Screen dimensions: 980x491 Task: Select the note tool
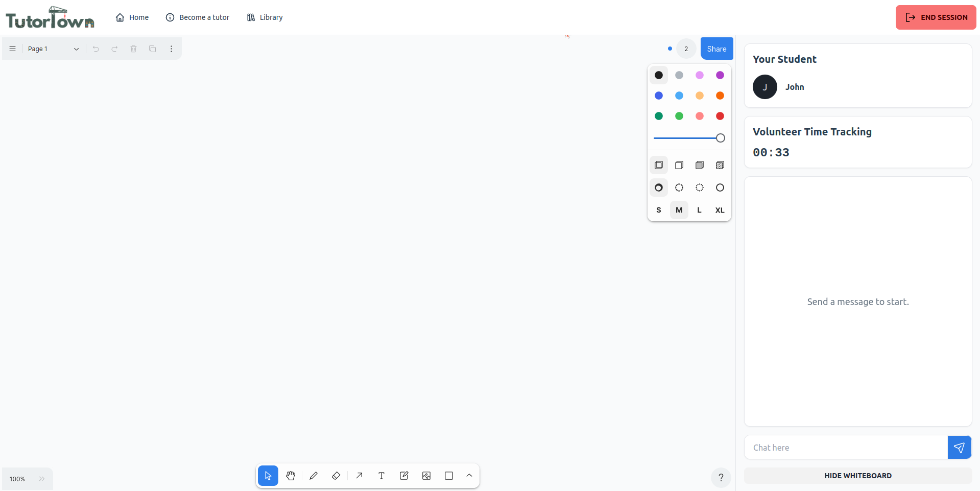click(404, 476)
